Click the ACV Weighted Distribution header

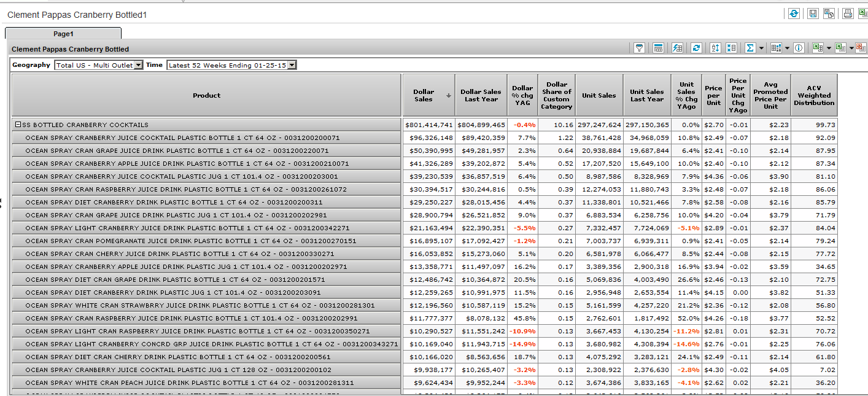coord(813,95)
